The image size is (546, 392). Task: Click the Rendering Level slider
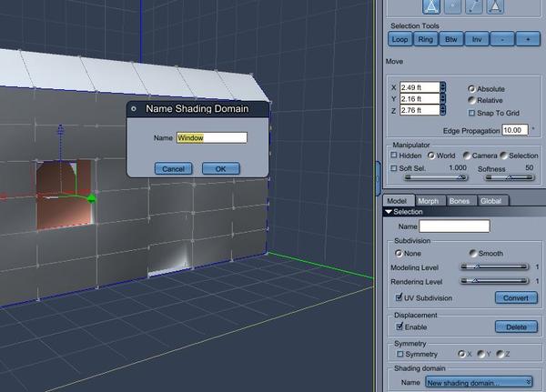(x=494, y=281)
